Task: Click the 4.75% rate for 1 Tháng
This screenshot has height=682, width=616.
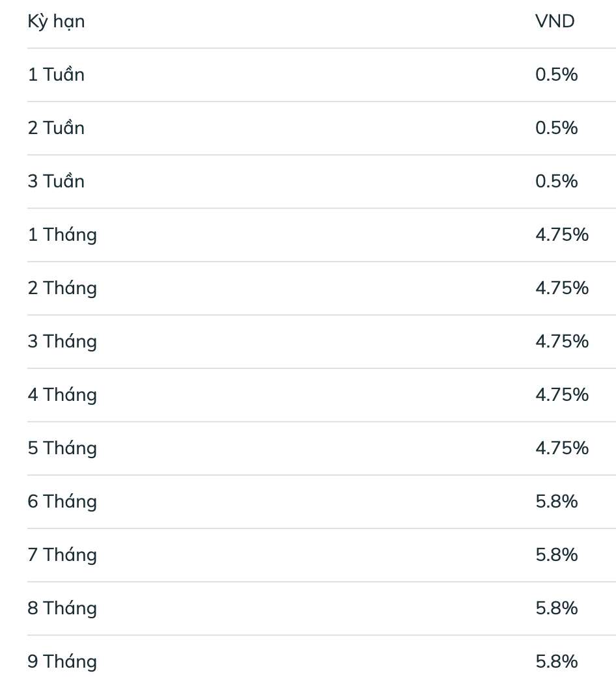Action: coord(561,235)
